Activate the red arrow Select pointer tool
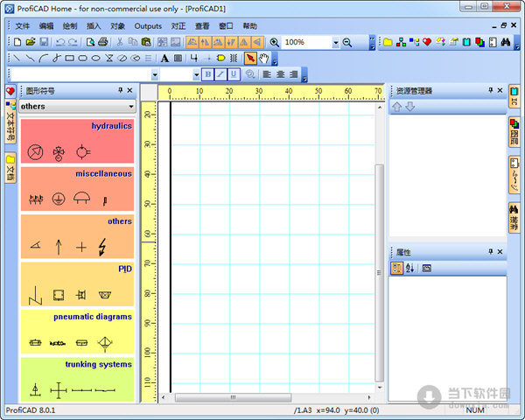The width and height of the screenshot is (525, 420). pyautogui.click(x=250, y=59)
